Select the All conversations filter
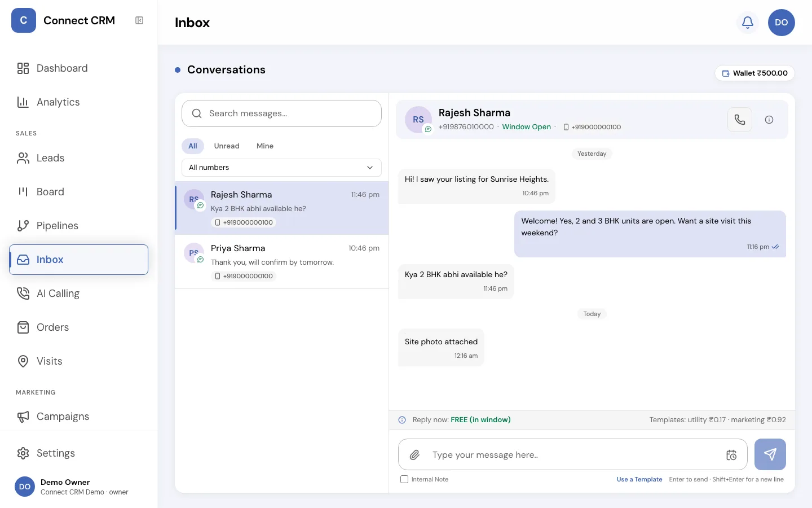 [193, 146]
